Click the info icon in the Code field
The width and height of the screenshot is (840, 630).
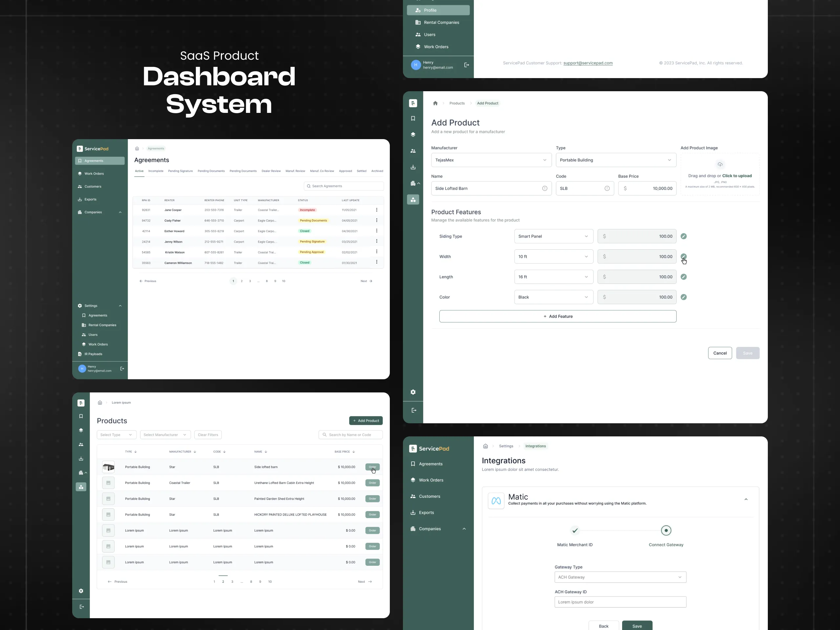[x=607, y=188]
